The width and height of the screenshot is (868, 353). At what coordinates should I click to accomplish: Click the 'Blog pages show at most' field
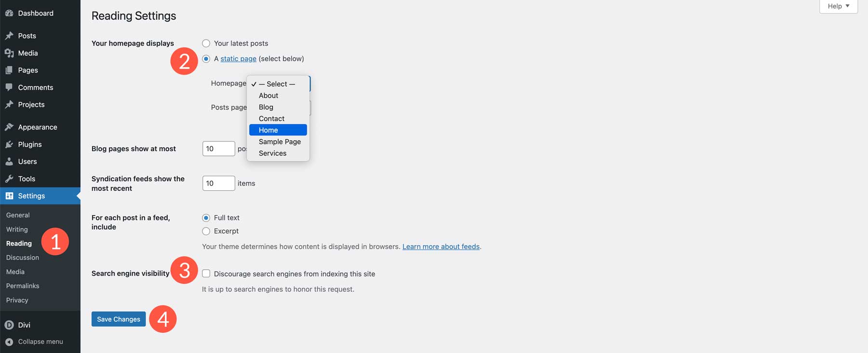[218, 149]
